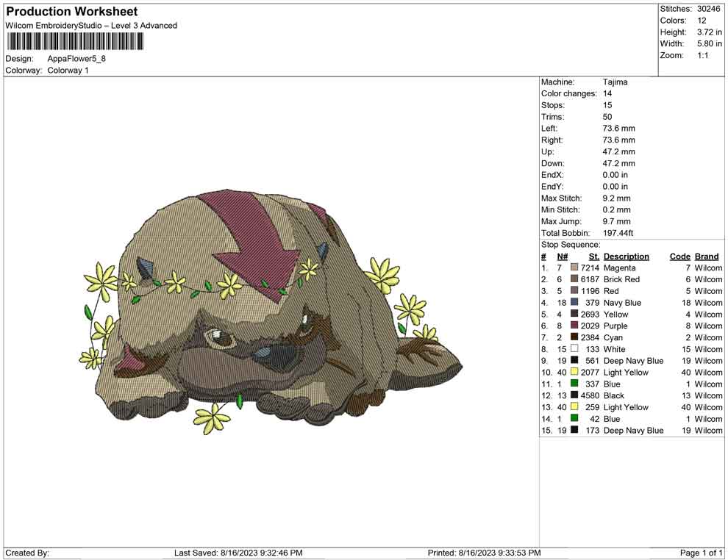The width and height of the screenshot is (728, 560).
Task: Click the "Code" column header
Action: point(679,256)
